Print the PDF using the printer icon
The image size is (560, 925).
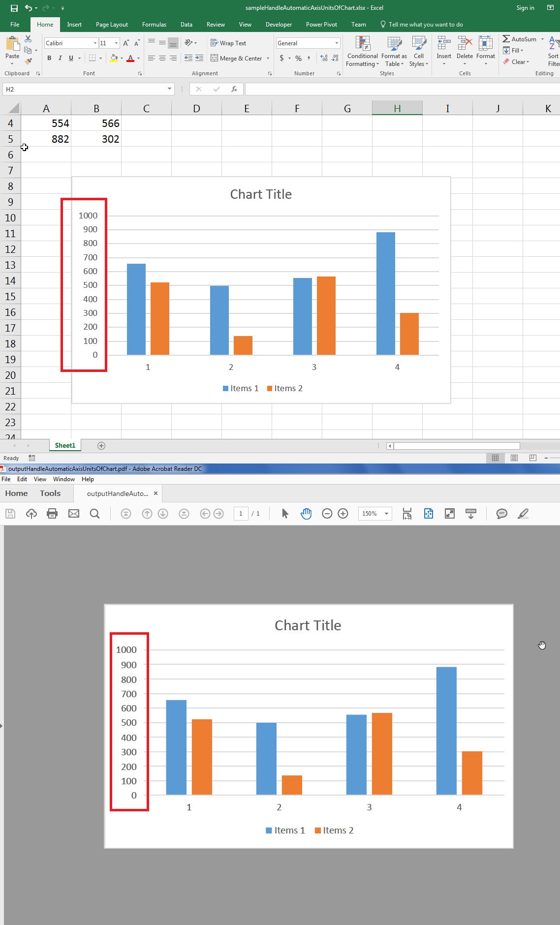click(52, 514)
